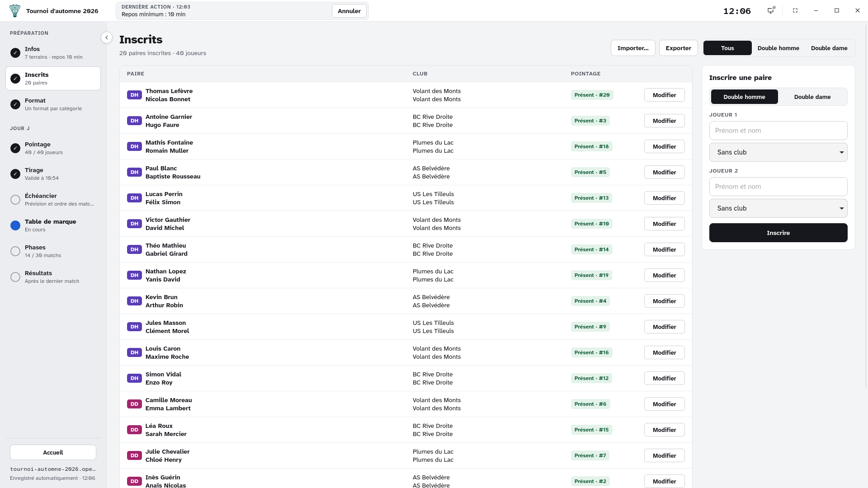Open the club dropdown for Joueur 2
The height and width of the screenshot is (488, 868).
778,208
